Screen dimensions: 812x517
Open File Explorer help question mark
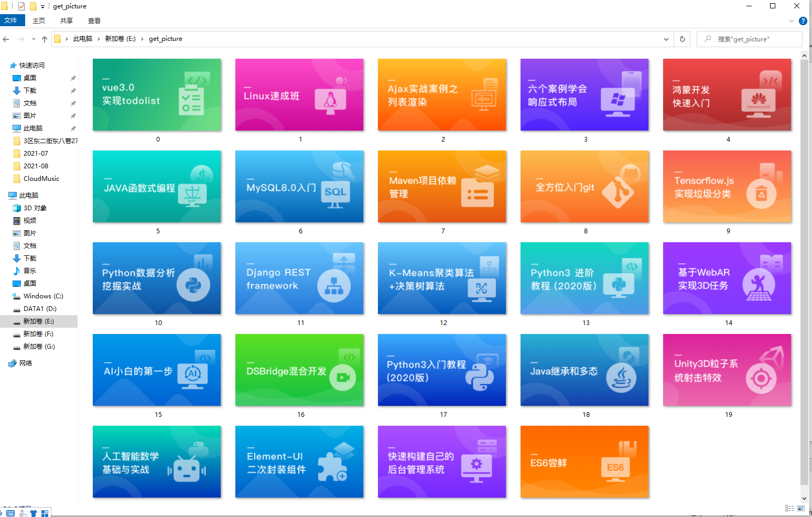803,21
